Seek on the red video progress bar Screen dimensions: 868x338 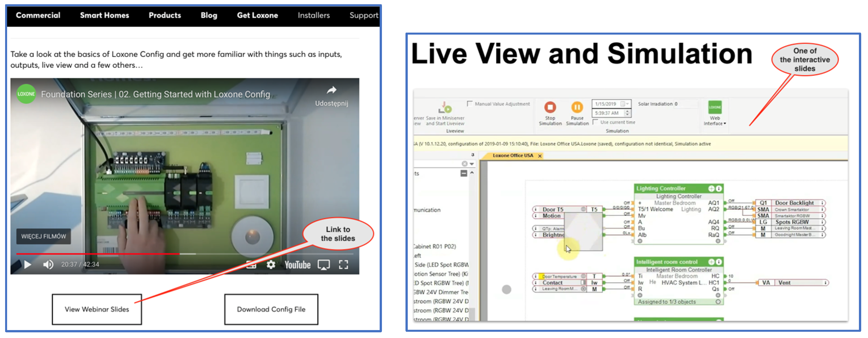[x=101, y=253]
